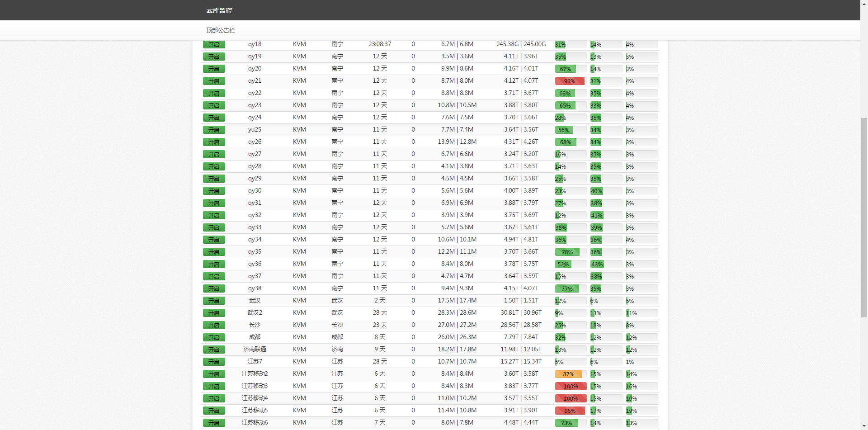Screen dimensions: 868x430
Task: Click the red 100% bar in 江苏移动3 row
Action: pyautogui.click(x=571, y=386)
